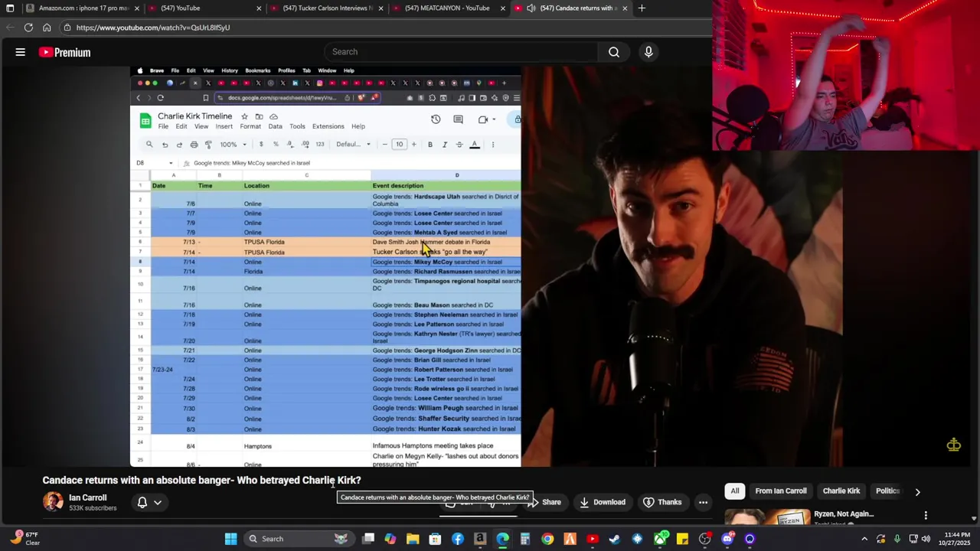Viewport: 980px width, 551px height.
Task: View site information lock icon in address bar
Action: point(67,28)
